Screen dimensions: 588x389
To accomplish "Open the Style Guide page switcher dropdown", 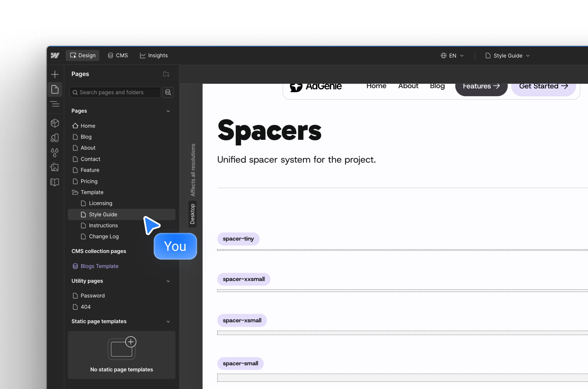I will pos(507,55).
